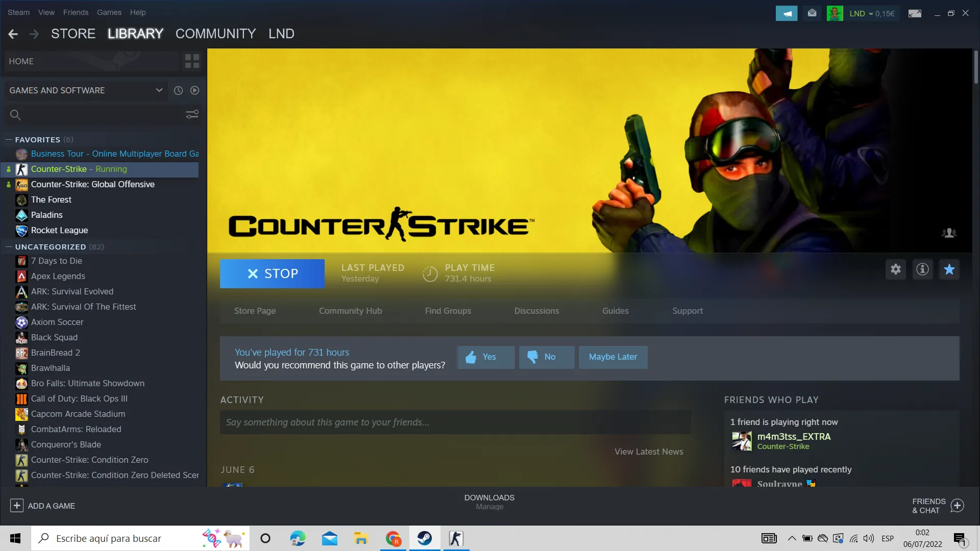Collapse the Favorites category
Image resolution: width=980 pixels, height=551 pixels.
(x=9, y=139)
